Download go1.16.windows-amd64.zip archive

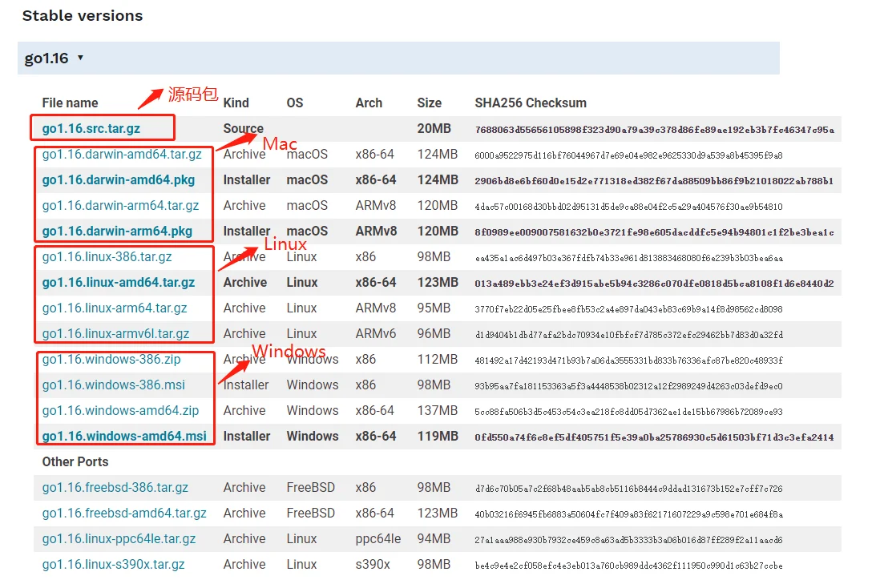(121, 411)
